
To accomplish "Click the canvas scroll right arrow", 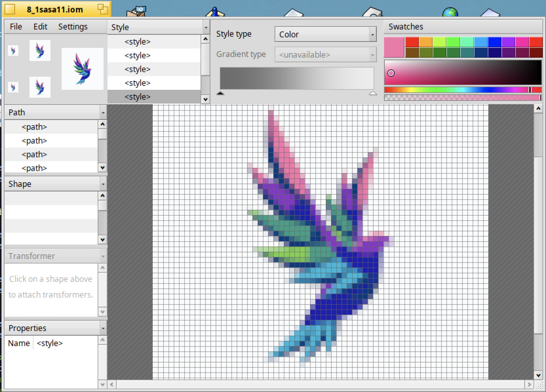I will click(x=529, y=384).
